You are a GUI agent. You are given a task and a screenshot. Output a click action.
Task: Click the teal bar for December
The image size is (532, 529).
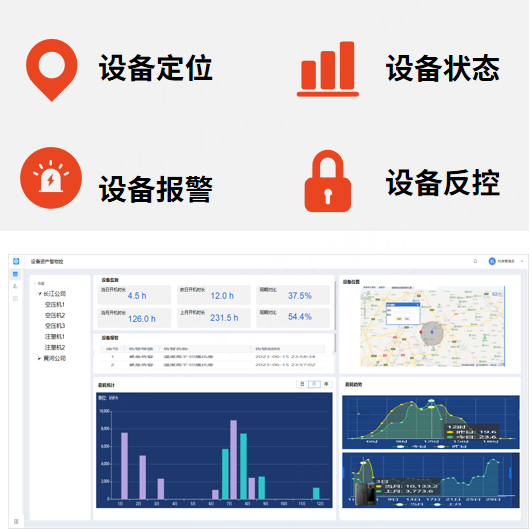316,493
